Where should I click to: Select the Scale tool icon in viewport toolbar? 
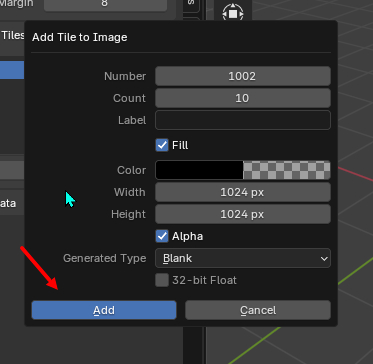coord(233,14)
